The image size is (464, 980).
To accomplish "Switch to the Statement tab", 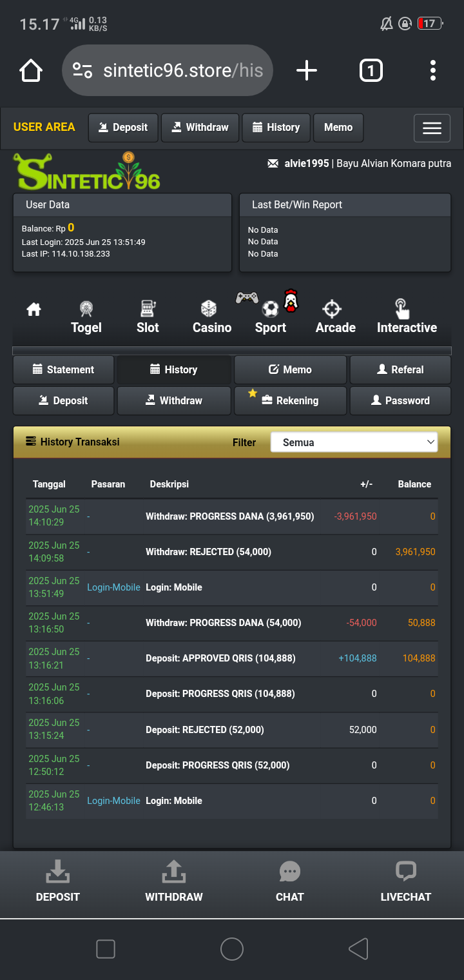I will [64, 369].
